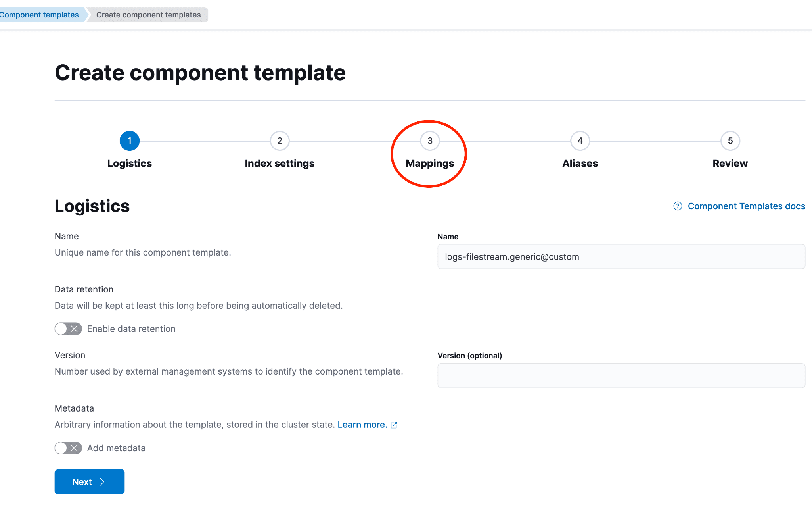Click the help question-mark icon

[678, 206]
